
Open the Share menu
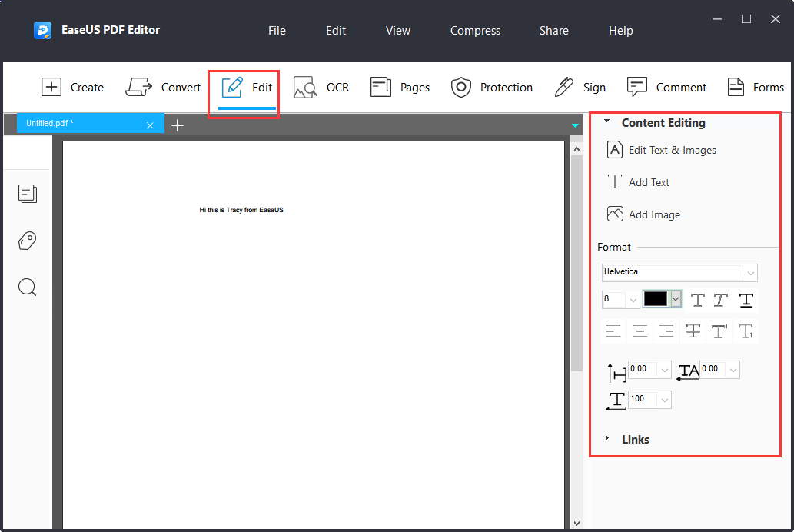tap(554, 31)
